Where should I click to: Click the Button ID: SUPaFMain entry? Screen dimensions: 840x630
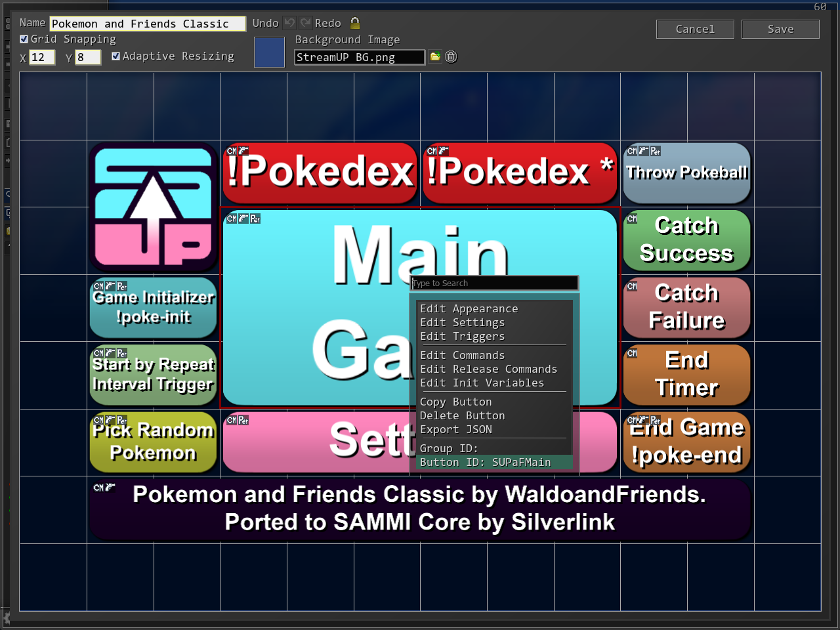(485, 462)
